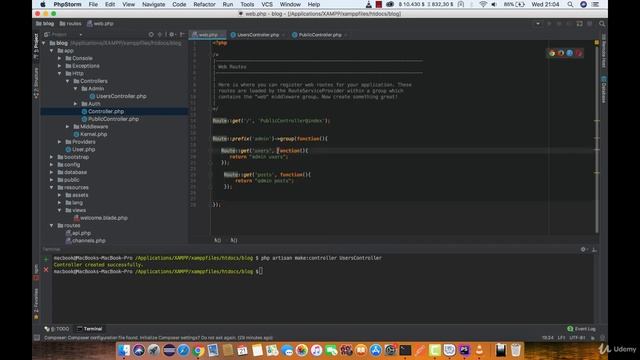
Task: Click the scroll-from-source target icon in Project panel
Action: point(151,35)
